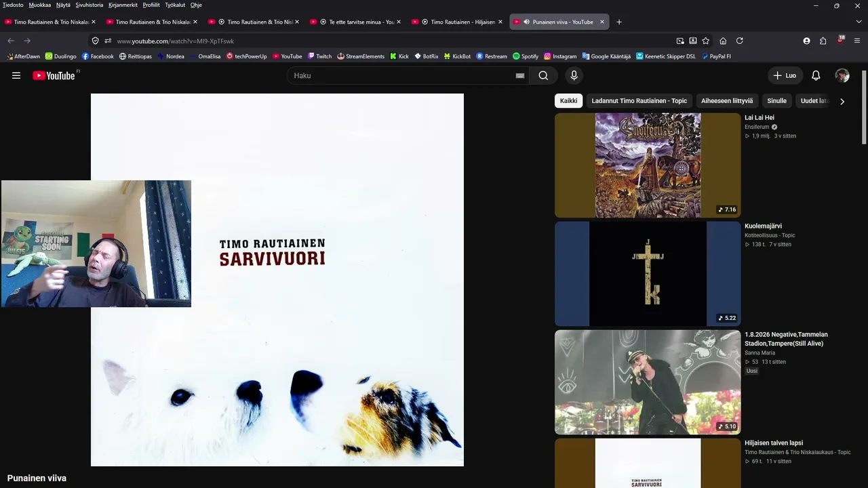Switch to Timo Rautiainen - Hiljaisen tab
Image resolution: width=868 pixels, height=488 pixels.
[x=457, y=22]
